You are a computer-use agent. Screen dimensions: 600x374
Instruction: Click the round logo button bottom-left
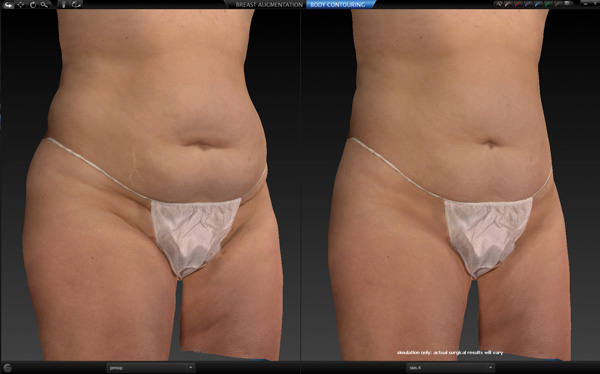[x=7, y=368]
